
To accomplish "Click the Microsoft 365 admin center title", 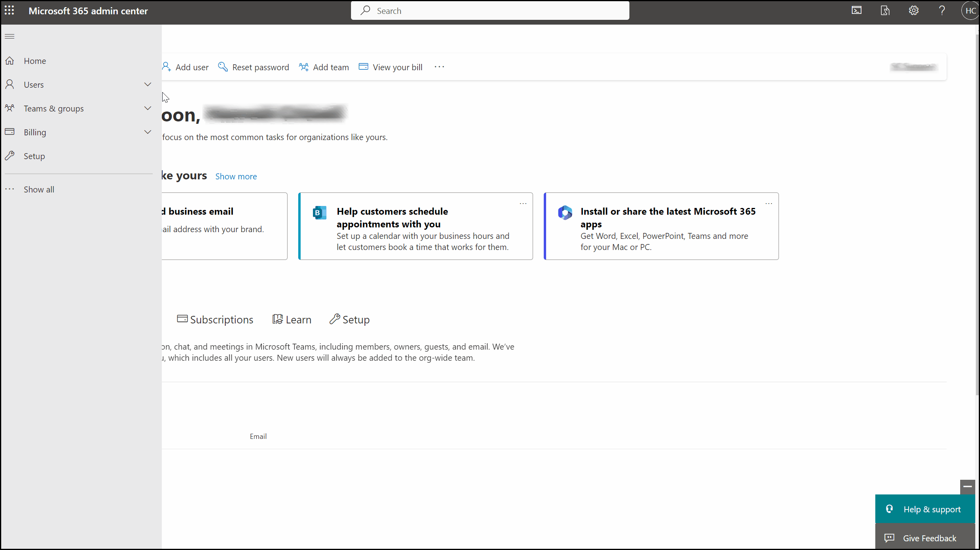I will [88, 11].
